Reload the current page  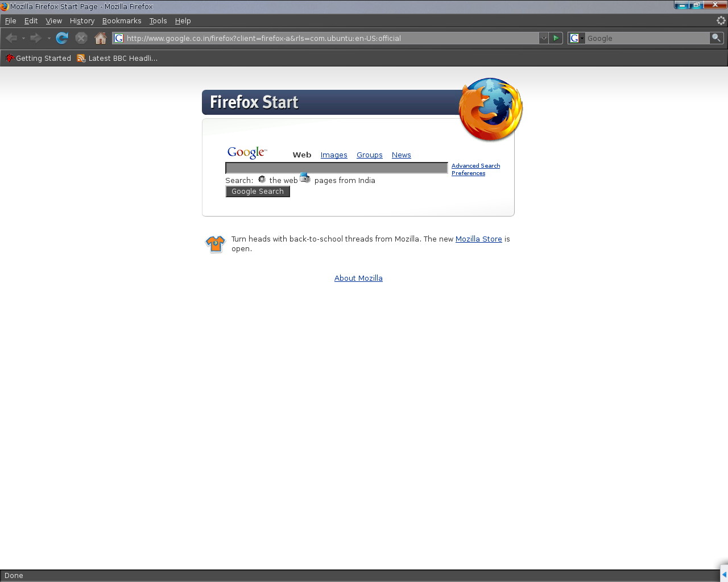[62, 38]
